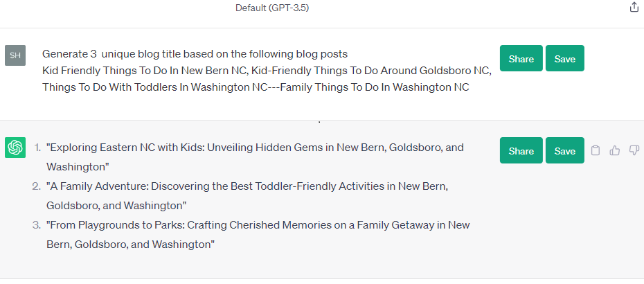Click the "Generate 3 unique blog title" prompt line

(x=195, y=53)
